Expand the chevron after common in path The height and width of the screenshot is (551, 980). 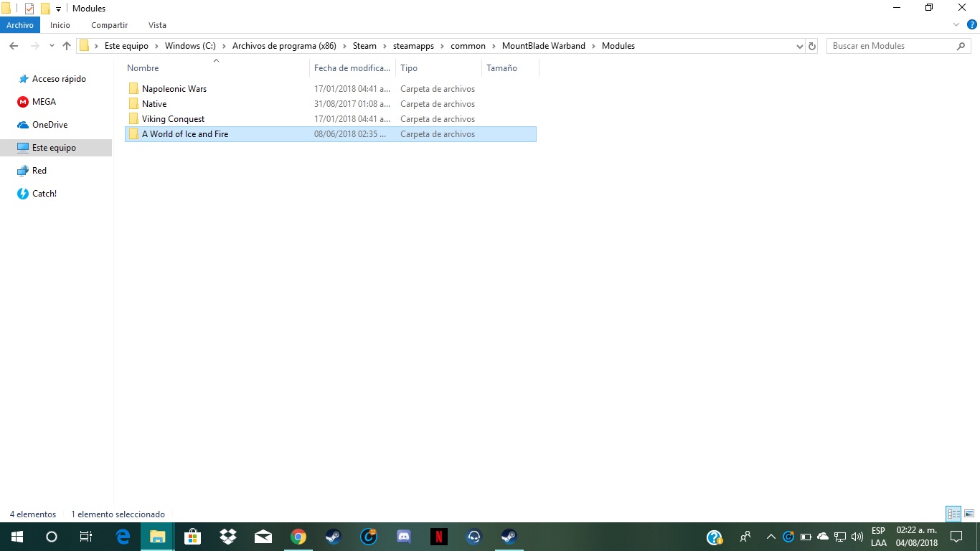pyautogui.click(x=494, y=46)
